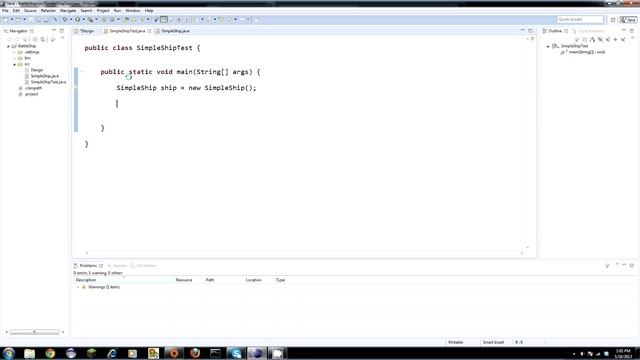Click the Java perspective button
The image size is (640, 360).
pos(629,20)
